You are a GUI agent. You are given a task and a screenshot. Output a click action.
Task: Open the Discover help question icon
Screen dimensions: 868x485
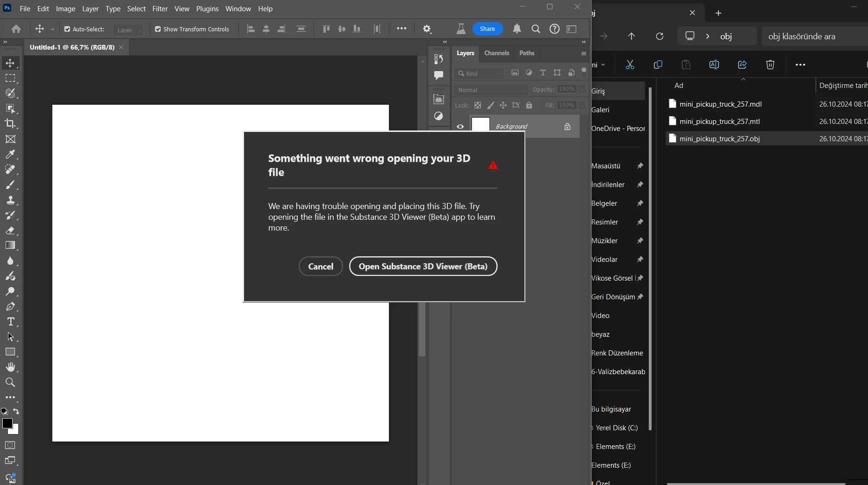pos(554,29)
